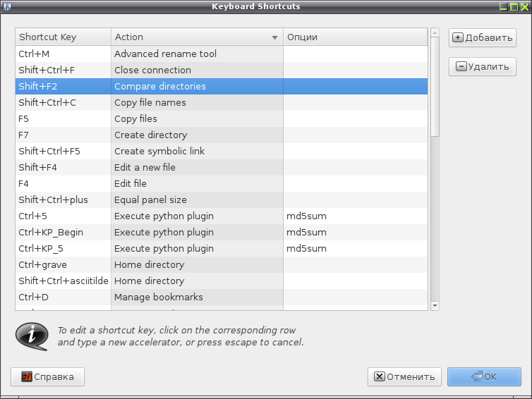
Task: Click the Ctrl+D shortcut cell
Action: [x=63, y=297]
